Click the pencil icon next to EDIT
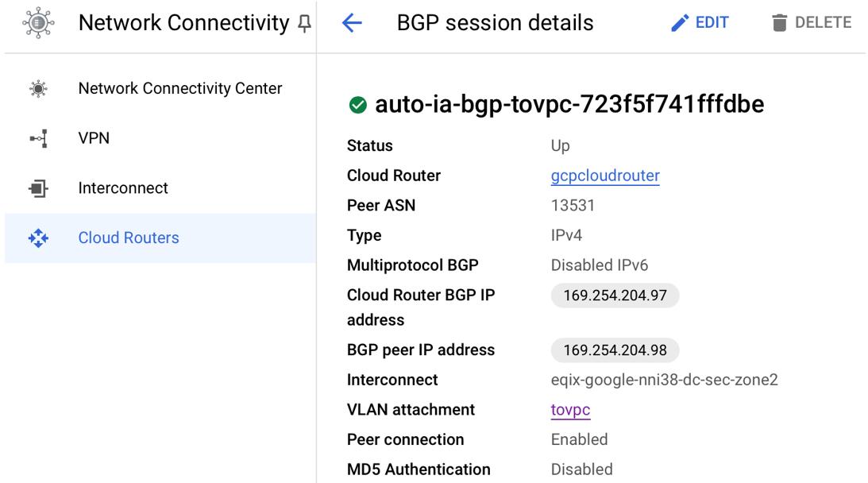868x483 pixels. 680,23
